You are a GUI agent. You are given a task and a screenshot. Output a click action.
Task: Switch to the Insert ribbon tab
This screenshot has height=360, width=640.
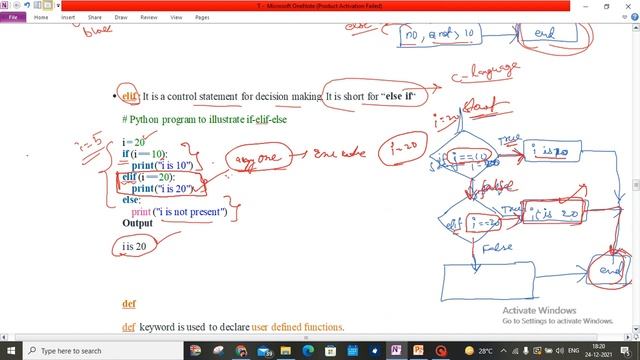point(68,17)
